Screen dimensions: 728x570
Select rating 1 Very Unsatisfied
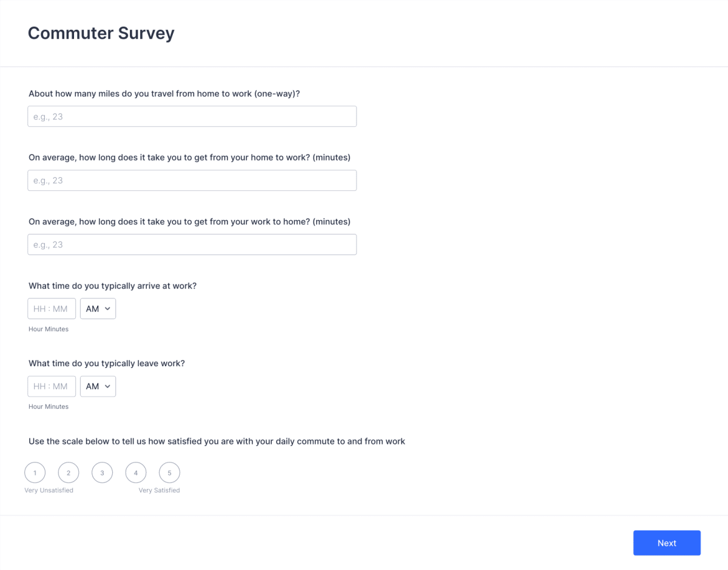35,473
